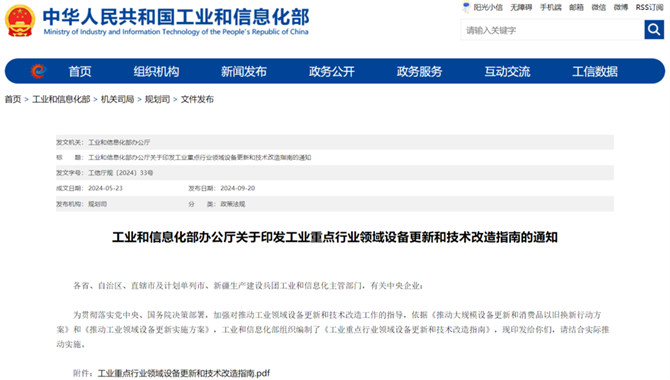Click the salutation paragraph starting 各省、自治区
670x380 pixels.
tap(248, 286)
